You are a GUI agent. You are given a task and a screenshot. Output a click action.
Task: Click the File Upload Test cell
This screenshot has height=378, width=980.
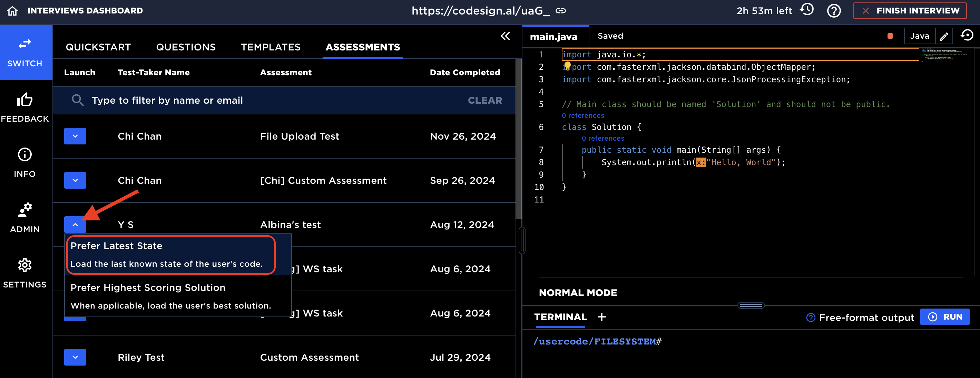300,136
